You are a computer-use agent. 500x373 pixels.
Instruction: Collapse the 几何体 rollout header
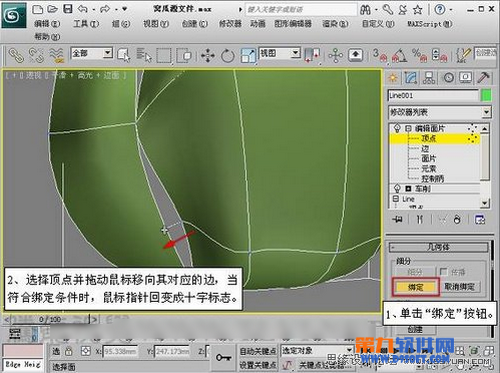(x=438, y=247)
